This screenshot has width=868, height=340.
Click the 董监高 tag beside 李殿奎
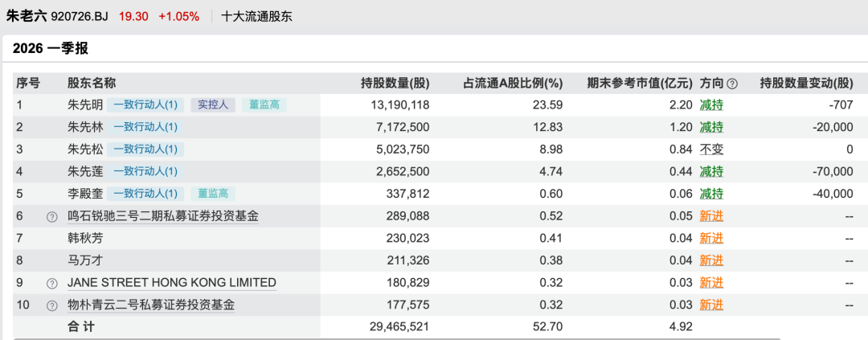tap(213, 194)
